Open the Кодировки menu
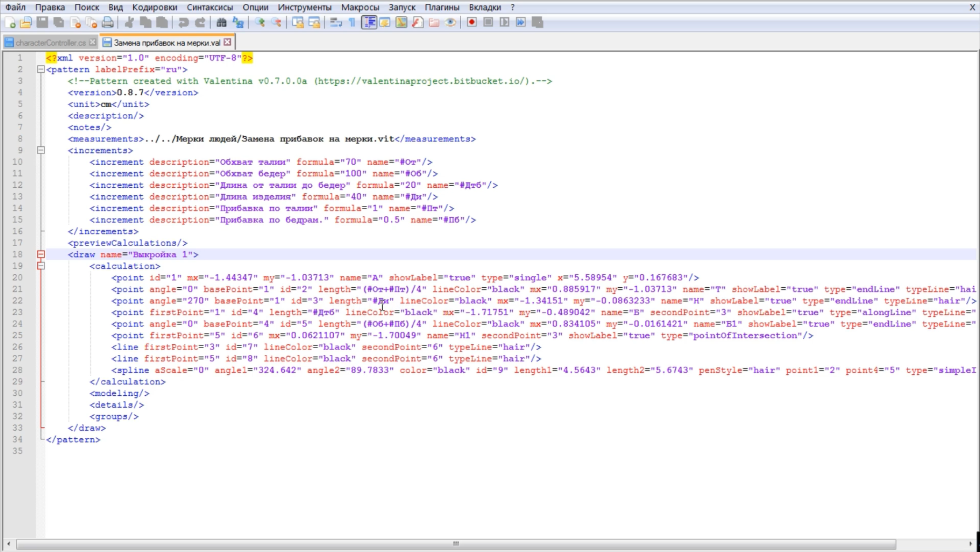The image size is (980, 552). pos(155,7)
